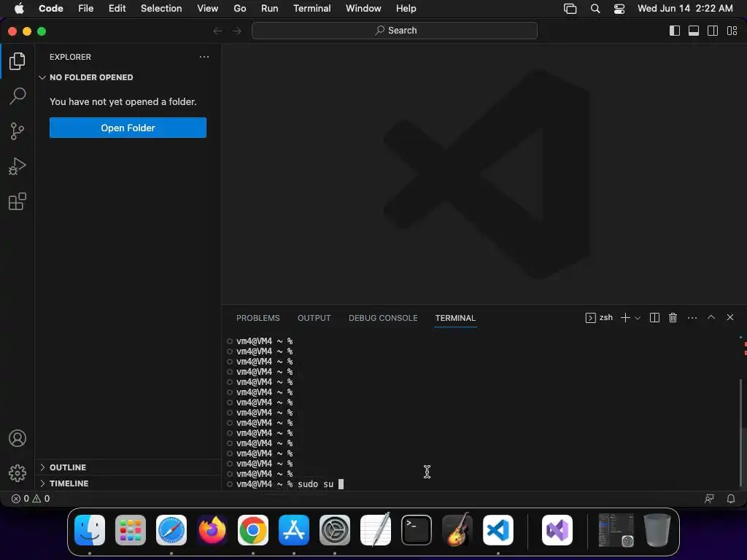Maximize panel size with up chevron

[711, 317]
